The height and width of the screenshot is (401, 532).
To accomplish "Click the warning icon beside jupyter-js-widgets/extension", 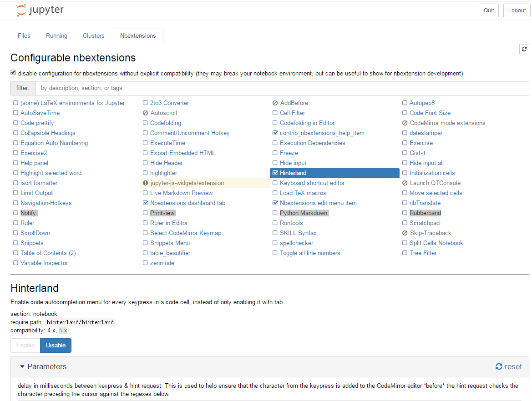I will [x=146, y=183].
